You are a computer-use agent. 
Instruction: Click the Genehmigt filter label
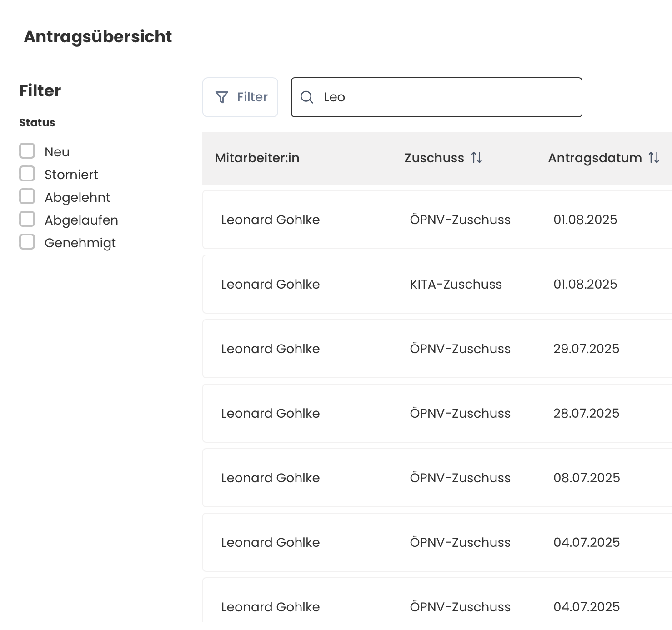(x=80, y=243)
